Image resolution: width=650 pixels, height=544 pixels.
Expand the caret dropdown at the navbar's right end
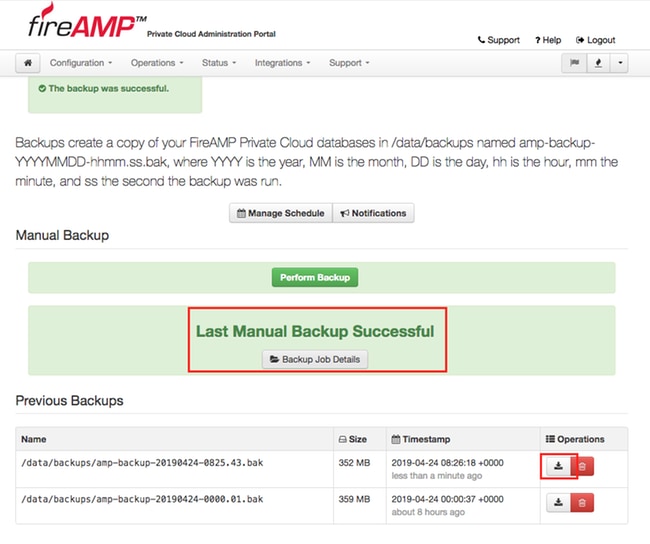(x=620, y=63)
